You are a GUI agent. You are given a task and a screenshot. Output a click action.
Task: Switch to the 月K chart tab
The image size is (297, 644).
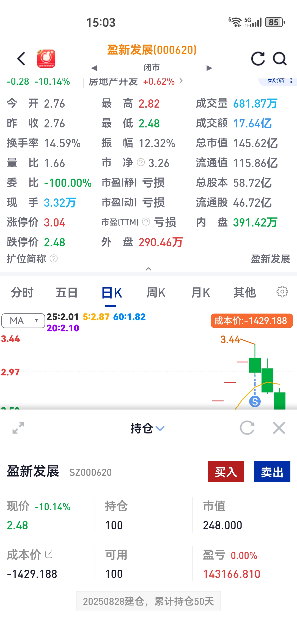(x=200, y=292)
